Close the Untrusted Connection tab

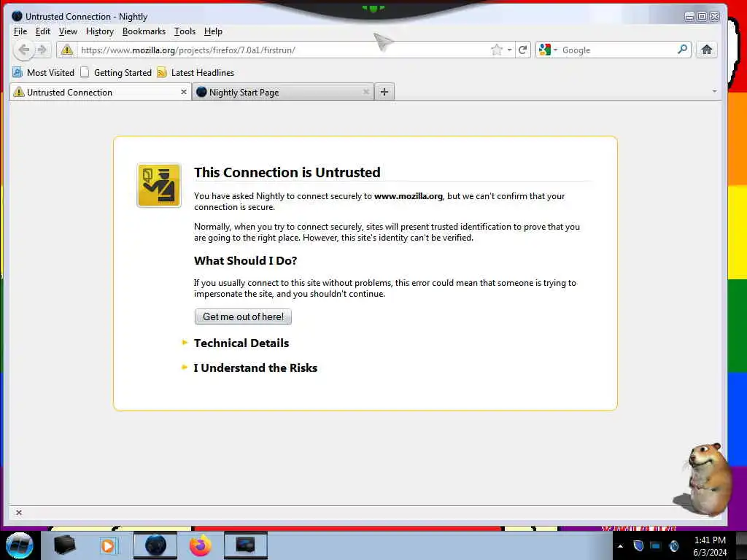tap(183, 92)
